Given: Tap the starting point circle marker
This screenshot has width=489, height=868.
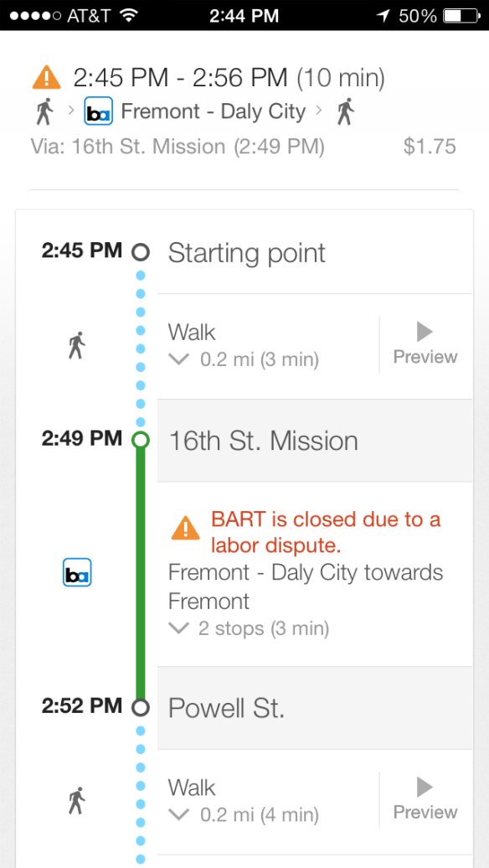Looking at the screenshot, I should [141, 251].
